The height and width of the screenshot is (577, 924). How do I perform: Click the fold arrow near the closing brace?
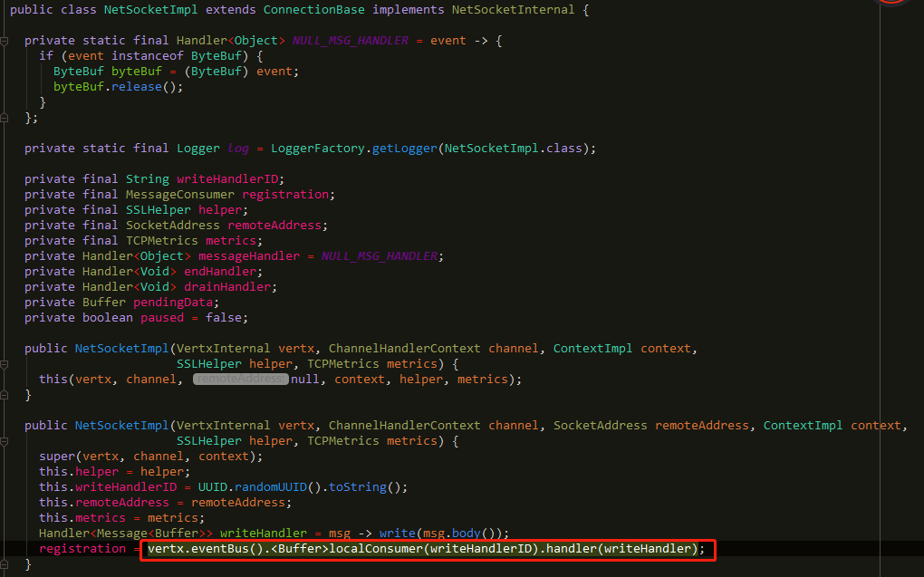[5, 563]
